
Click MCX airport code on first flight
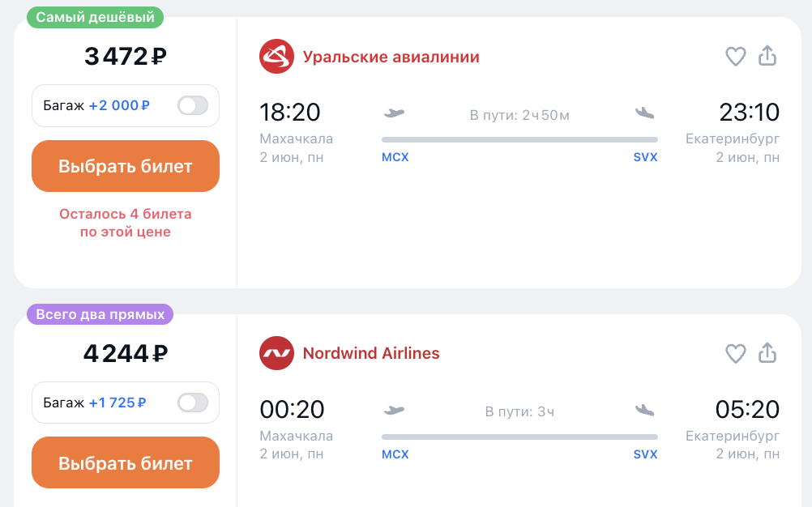(x=395, y=157)
